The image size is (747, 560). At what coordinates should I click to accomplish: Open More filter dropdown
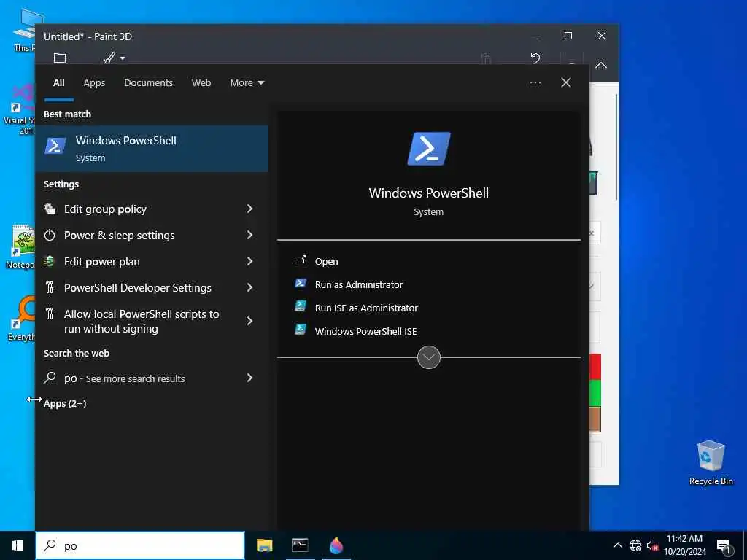247,83
